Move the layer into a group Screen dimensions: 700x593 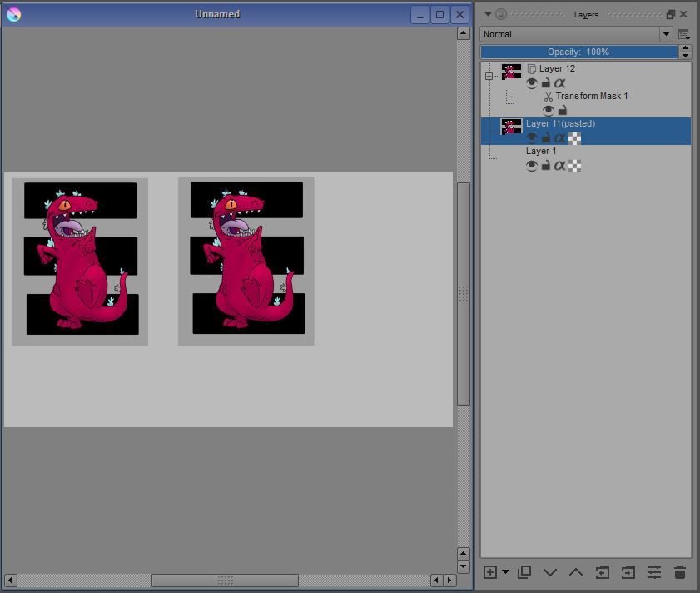(x=628, y=572)
